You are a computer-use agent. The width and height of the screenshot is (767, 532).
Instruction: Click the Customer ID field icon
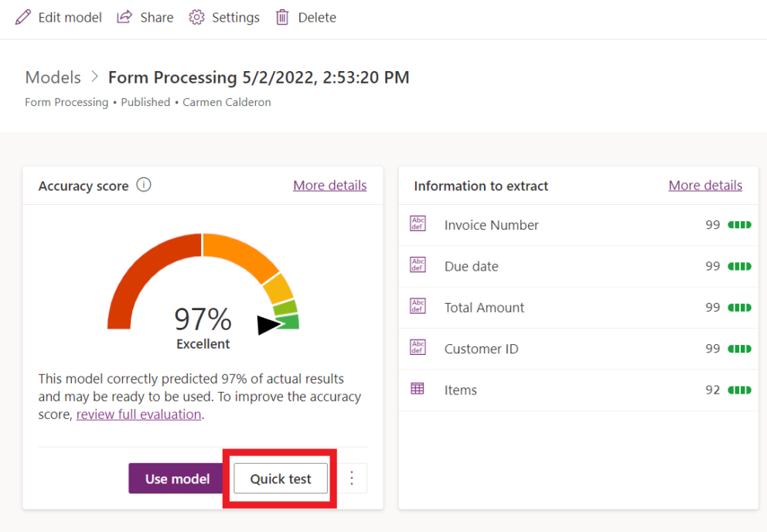tap(418, 348)
